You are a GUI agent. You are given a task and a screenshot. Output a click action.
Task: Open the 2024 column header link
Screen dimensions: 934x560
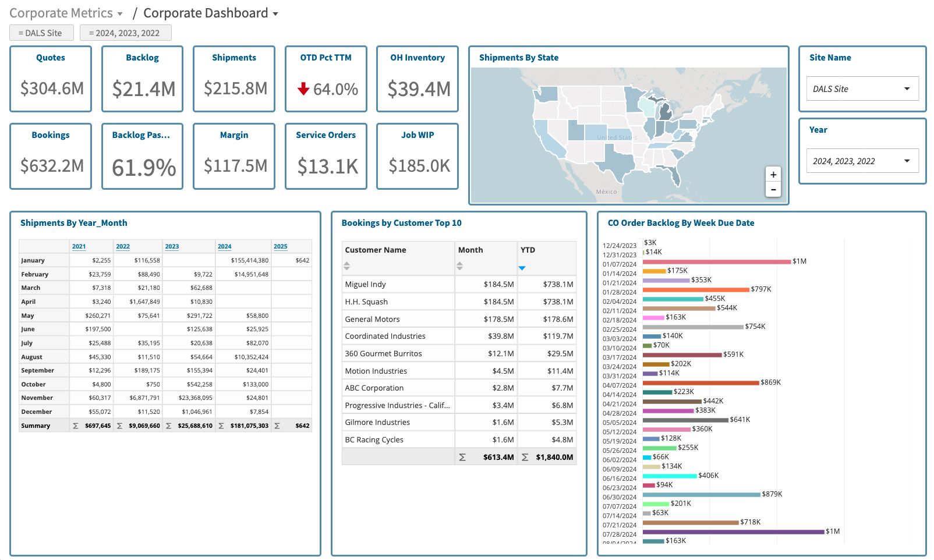[x=224, y=247]
